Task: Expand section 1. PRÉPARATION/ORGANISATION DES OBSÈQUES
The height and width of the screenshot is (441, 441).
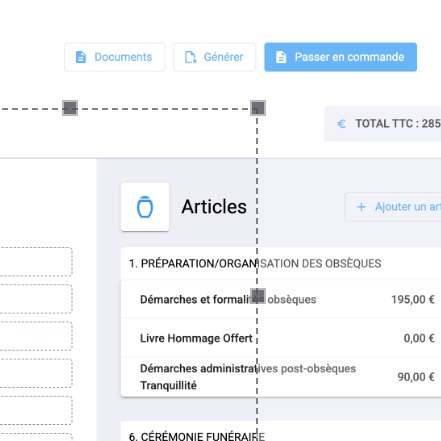Action: (x=281, y=264)
